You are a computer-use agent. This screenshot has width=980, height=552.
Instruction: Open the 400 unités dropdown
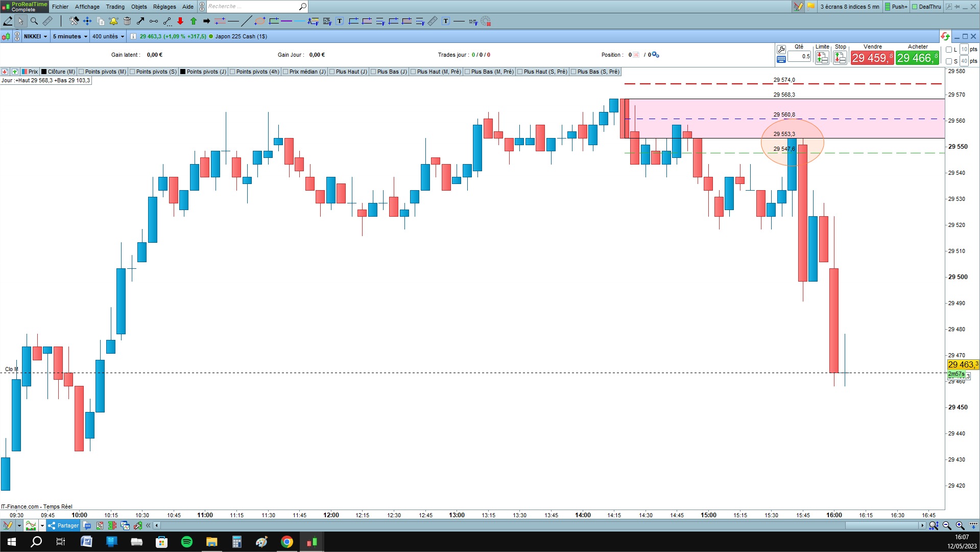108,36
